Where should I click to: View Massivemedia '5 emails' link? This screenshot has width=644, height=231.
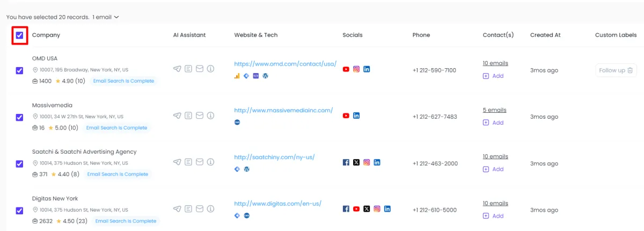494,110
